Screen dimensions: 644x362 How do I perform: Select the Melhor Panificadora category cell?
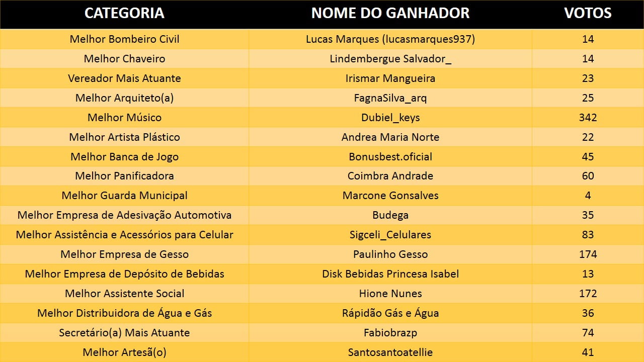tap(124, 176)
